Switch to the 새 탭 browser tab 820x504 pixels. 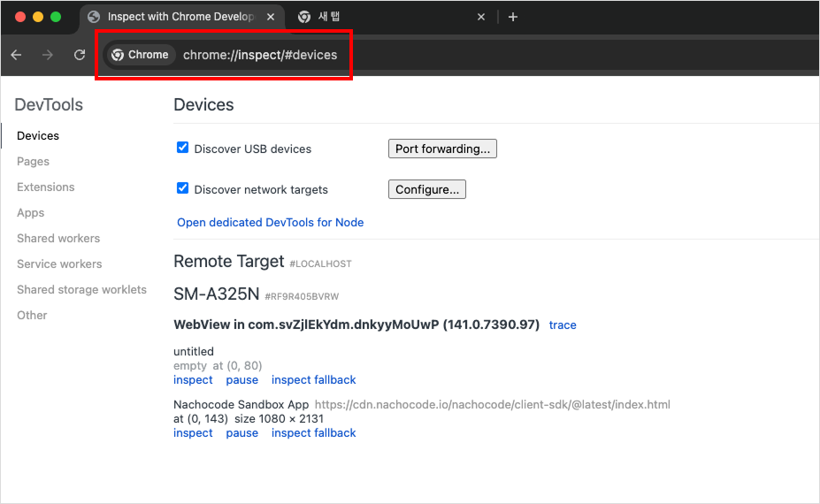tap(391, 17)
